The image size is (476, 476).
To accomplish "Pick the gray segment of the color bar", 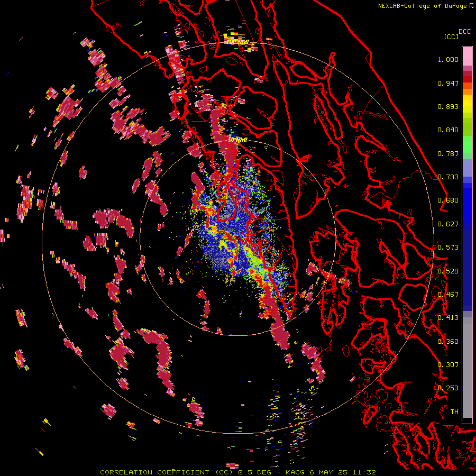I will 467,368.
